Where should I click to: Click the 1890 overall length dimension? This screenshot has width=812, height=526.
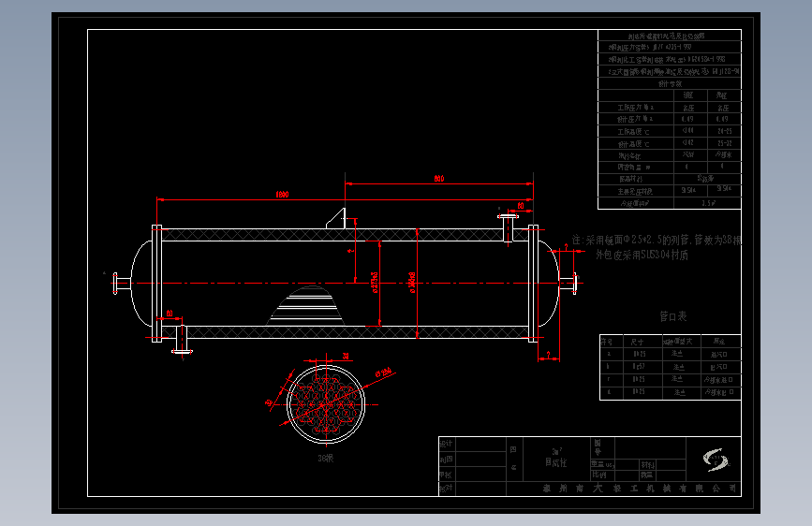[282, 195]
